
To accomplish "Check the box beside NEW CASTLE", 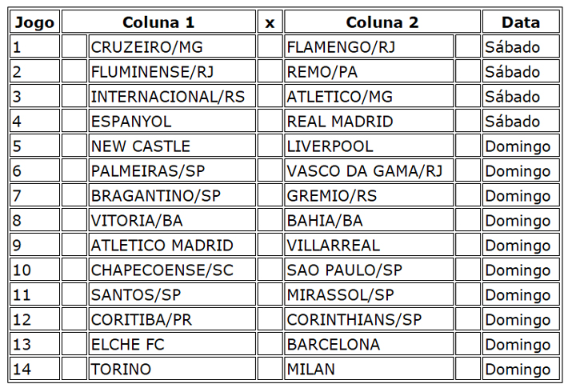I will point(74,146).
